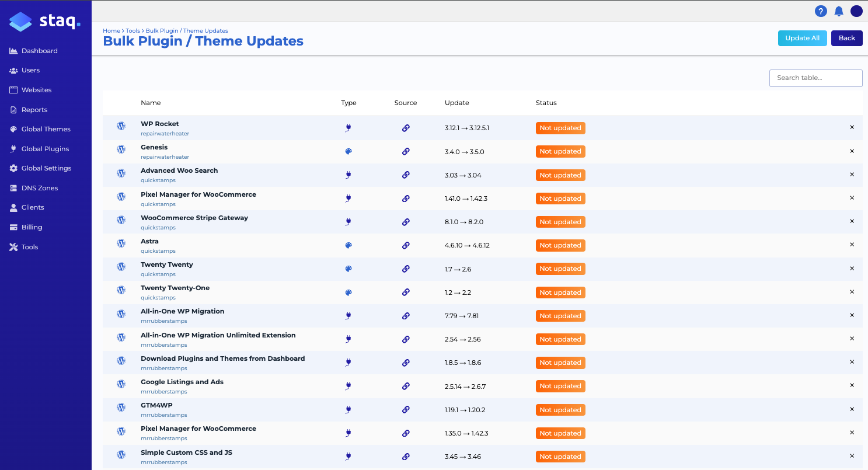Remove GTM4WP from the update list
This screenshot has height=470, width=868.
[852, 409]
